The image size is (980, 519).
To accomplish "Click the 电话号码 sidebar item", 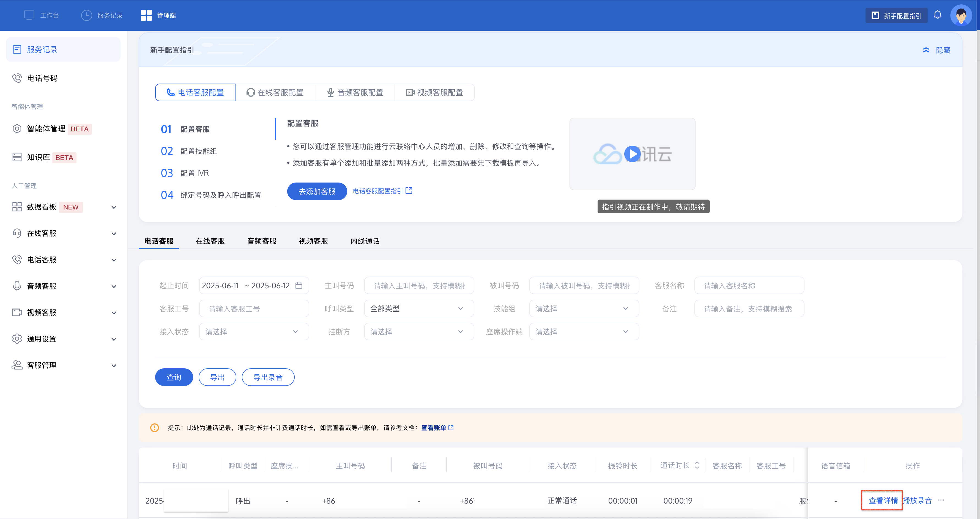I will (x=42, y=78).
